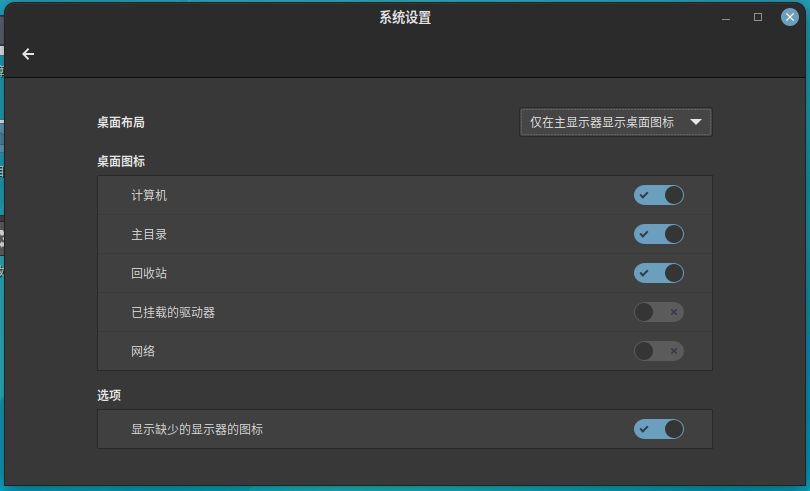Image resolution: width=810 pixels, height=491 pixels.
Task: Toggle 显示缺少的显示器的图标 switch
Action: (658, 429)
